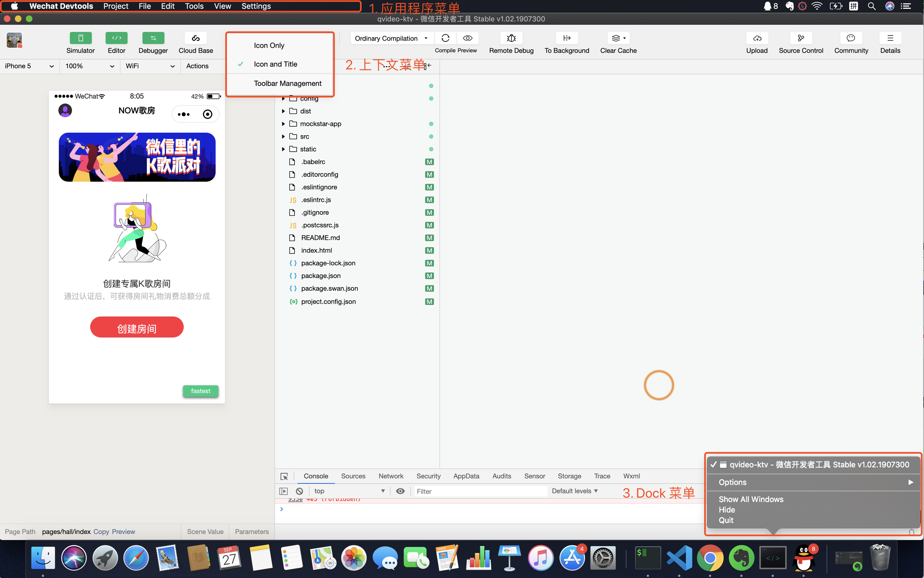Switch to the Wxml tab
924x578 pixels.
tap(632, 476)
